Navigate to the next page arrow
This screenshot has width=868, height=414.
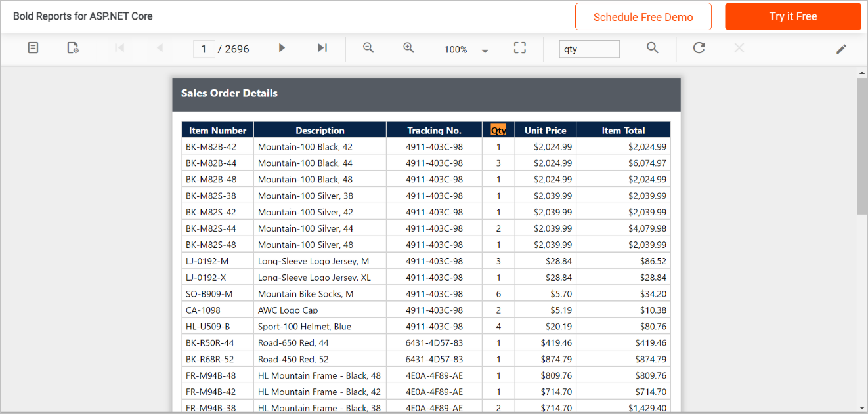click(x=282, y=48)
